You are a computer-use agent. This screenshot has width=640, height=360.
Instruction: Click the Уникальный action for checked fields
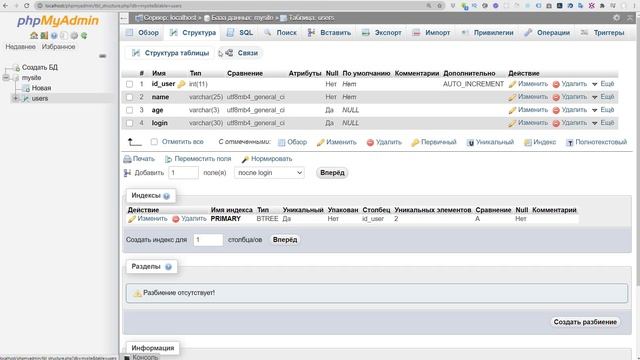490,142
